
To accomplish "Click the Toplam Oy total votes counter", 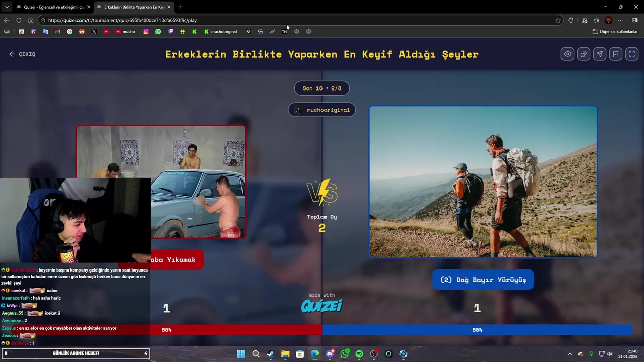I will point(322,223).
